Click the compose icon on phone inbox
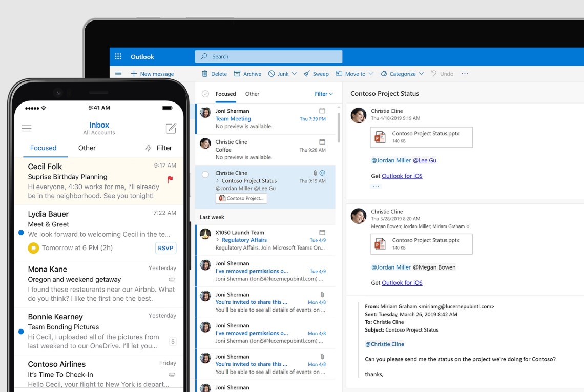The image size is (584, 392). click(x=171, y=128)
